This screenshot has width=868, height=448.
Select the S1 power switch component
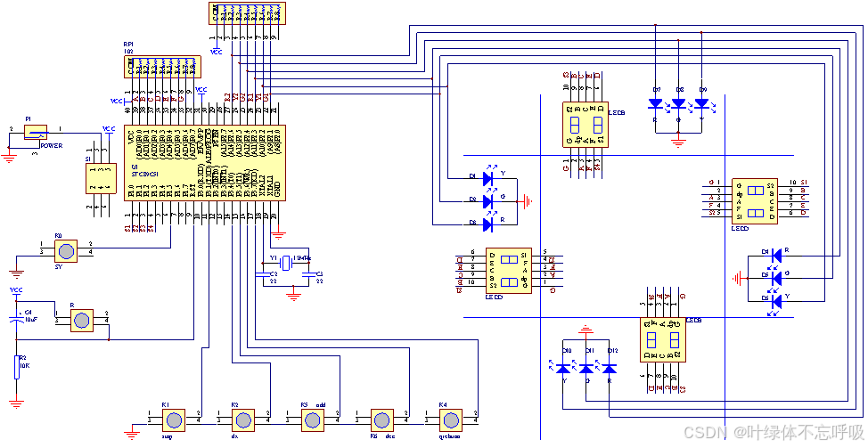point(100,178)
